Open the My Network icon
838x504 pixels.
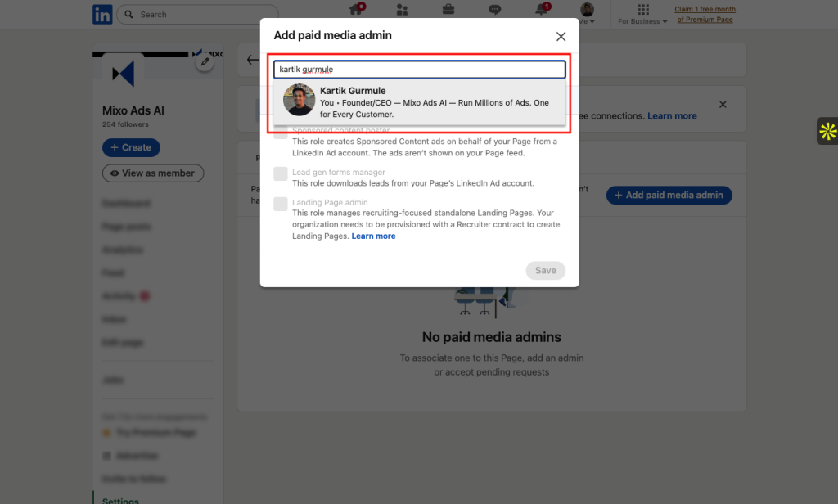(x=402, y=10)
